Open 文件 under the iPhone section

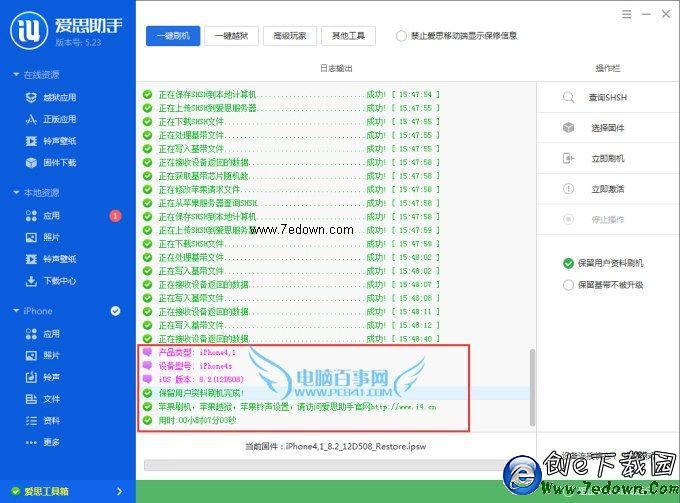(43, 399)
